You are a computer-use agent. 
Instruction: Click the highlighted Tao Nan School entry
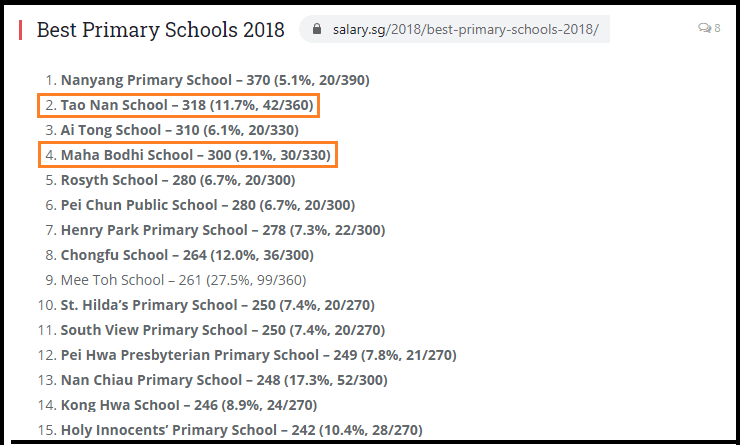189,105
